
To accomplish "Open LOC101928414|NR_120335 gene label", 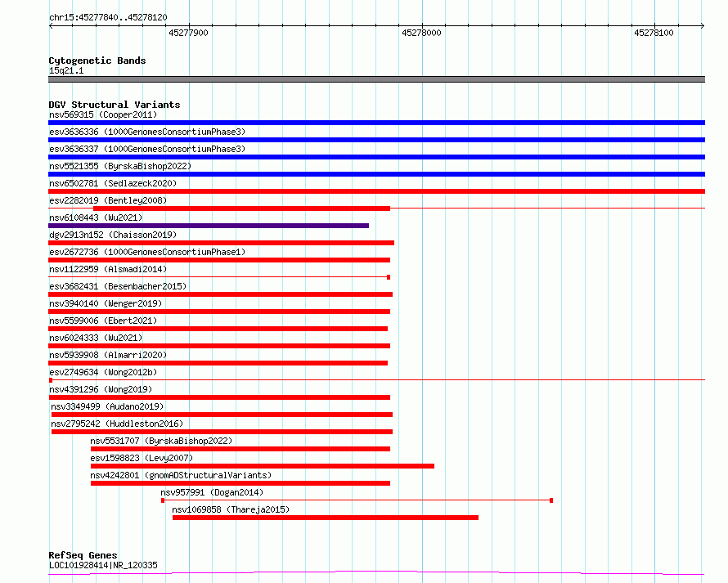I will point(103,565).
